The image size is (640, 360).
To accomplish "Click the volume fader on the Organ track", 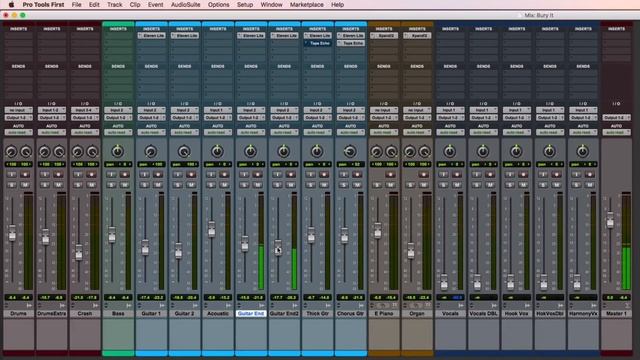I will coord(411,250).
